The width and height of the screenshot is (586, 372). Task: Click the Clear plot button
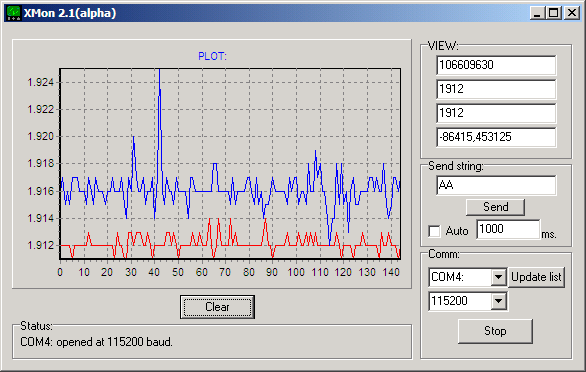click(x=217, y=307)
